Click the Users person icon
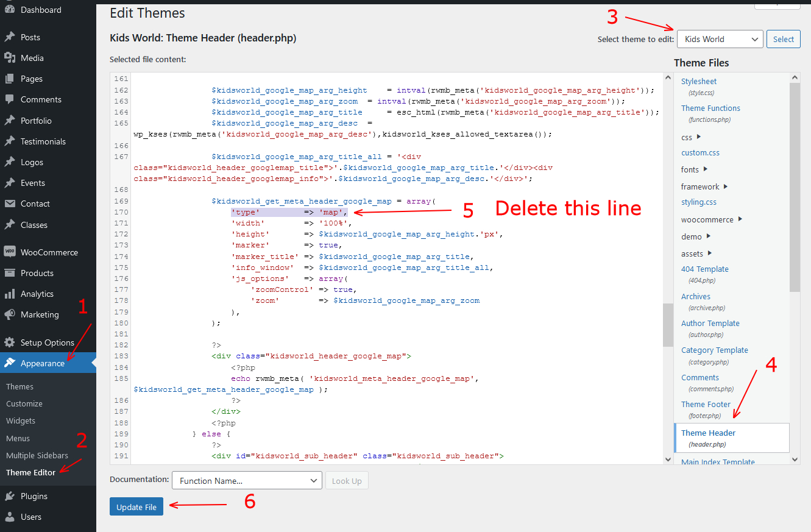Screen dimensions: 811x532 [x=10, y=517]
